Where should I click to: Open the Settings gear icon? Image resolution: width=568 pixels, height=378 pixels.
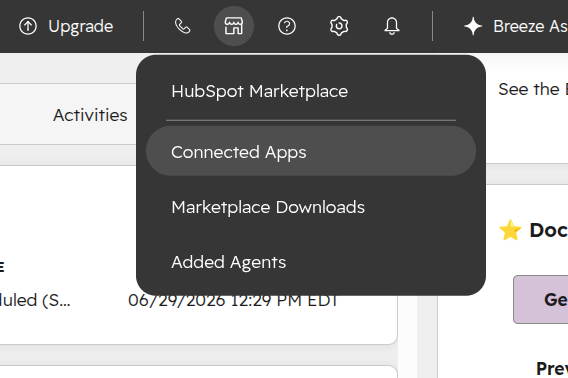tap(339, 26)
